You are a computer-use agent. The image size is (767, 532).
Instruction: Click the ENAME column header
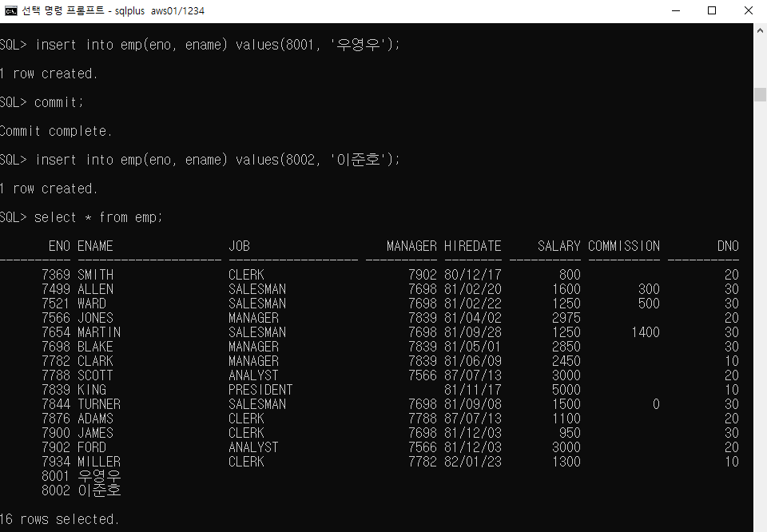point(95,246)
